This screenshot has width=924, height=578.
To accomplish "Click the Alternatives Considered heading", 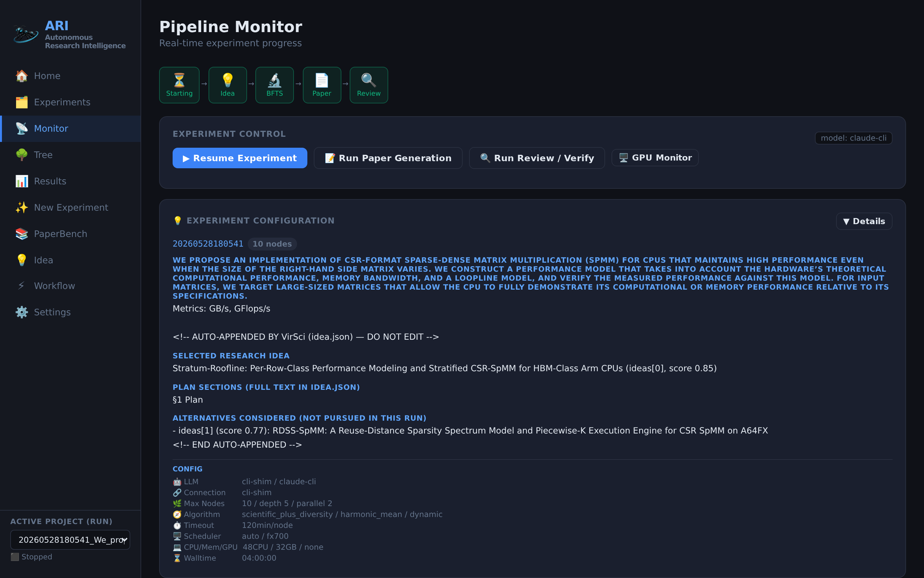I will point(299,418).
